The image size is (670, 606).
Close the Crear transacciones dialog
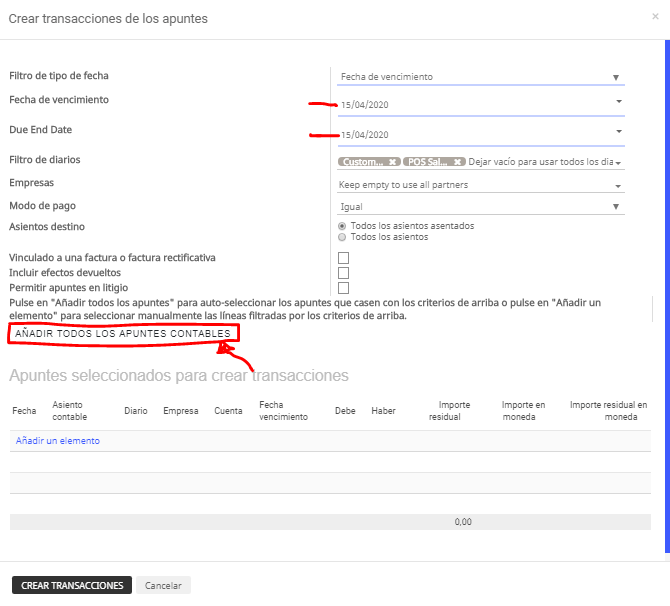655,17
